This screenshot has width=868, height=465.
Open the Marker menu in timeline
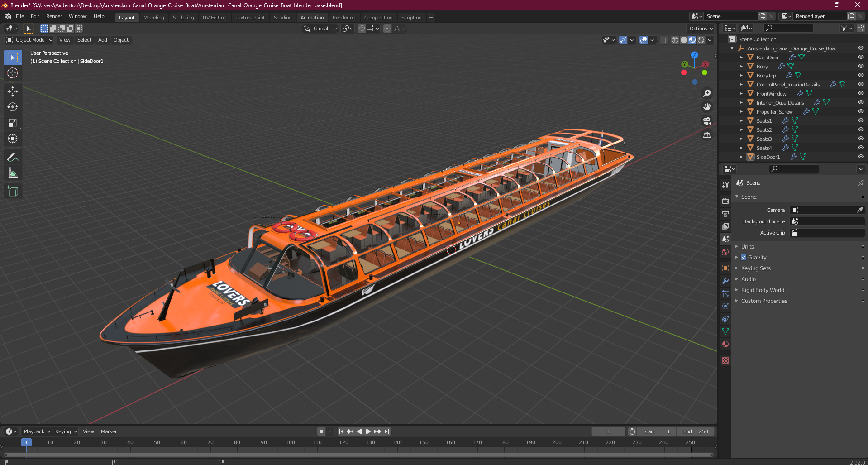coord(109,431)
